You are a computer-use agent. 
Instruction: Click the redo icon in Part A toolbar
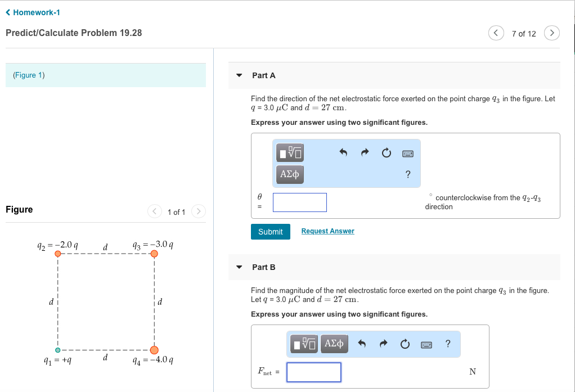tap(365, 152)
